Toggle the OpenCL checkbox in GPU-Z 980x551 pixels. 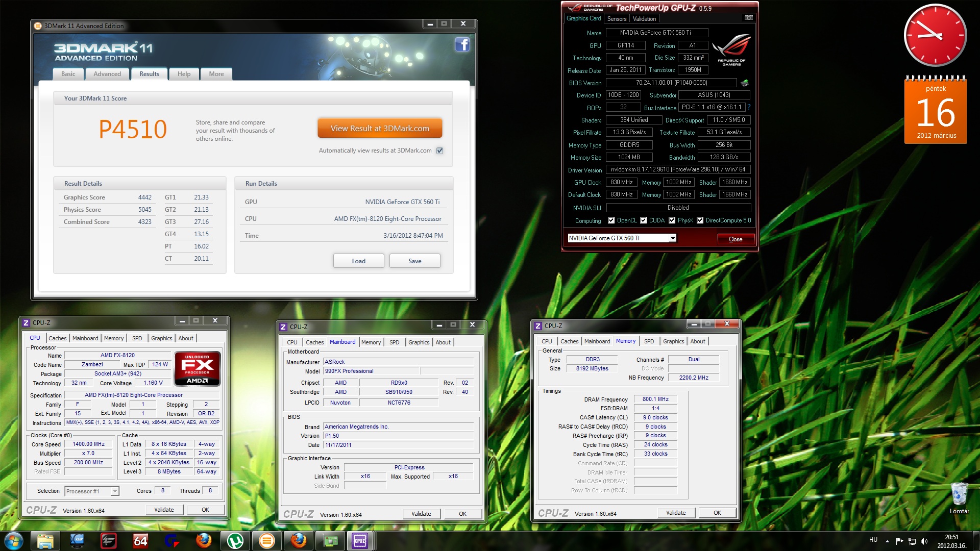[x=611, y=220]
